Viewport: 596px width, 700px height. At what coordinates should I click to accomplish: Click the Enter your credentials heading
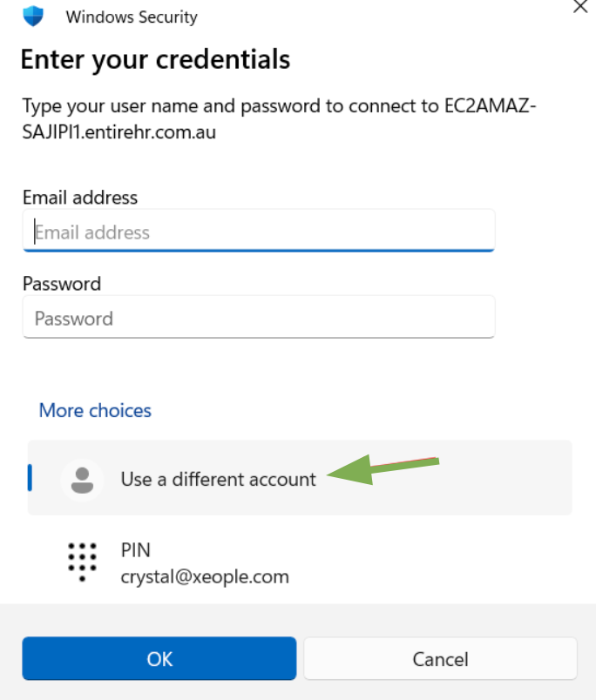[x=155, y=59]
